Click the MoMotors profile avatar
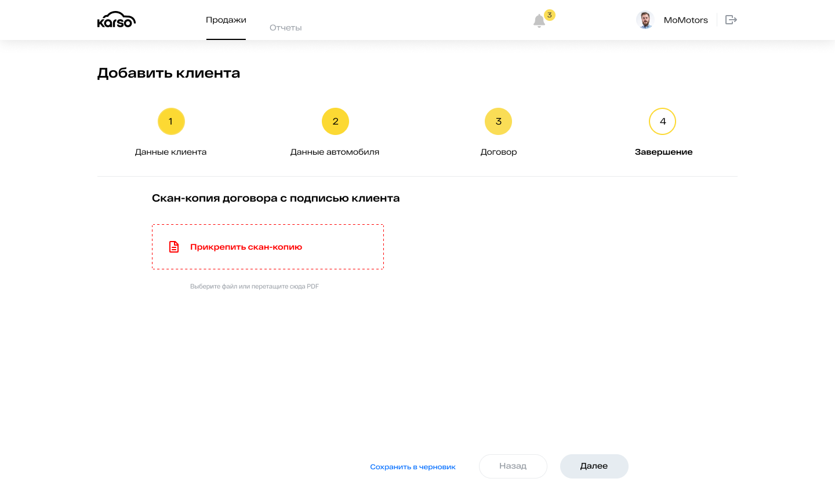Viewport: 835px width, 504px height. (x=645, y=20)
